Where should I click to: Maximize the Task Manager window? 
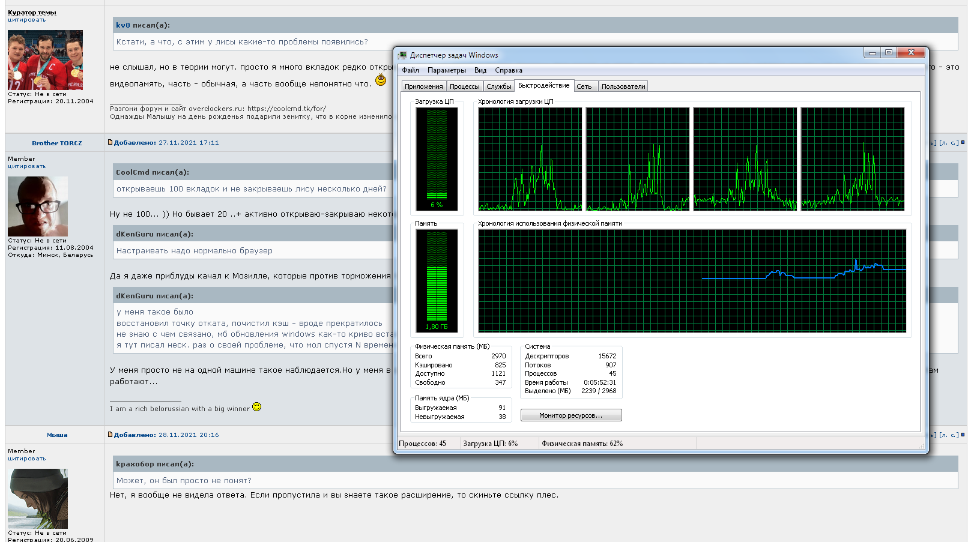click(x=888, y=53)
